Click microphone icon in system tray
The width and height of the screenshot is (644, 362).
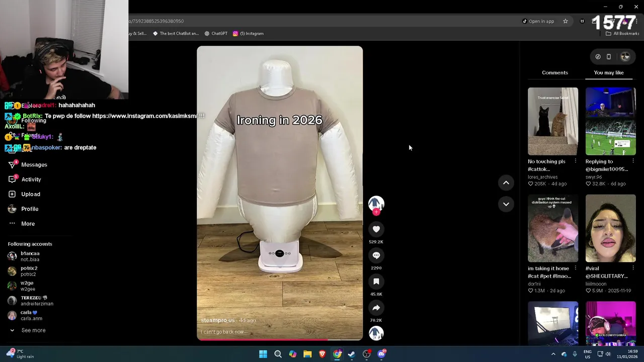point(575,354)
